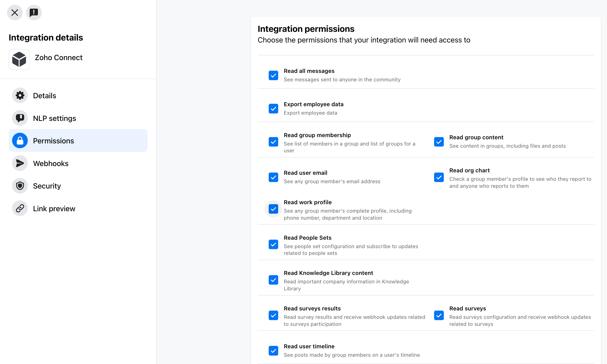Screen dimensions: 607x364
Task: Open the Details gear icon
Action: tap(20, 95)
